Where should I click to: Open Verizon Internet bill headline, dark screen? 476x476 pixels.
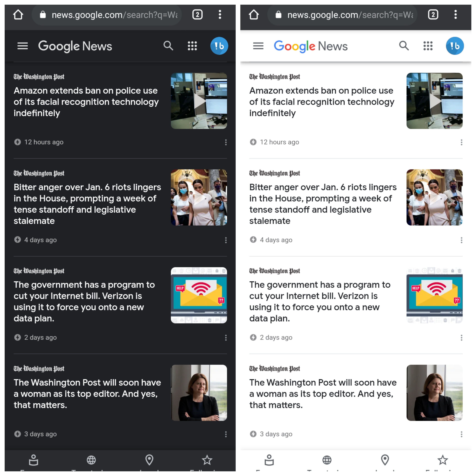[84, 302]
